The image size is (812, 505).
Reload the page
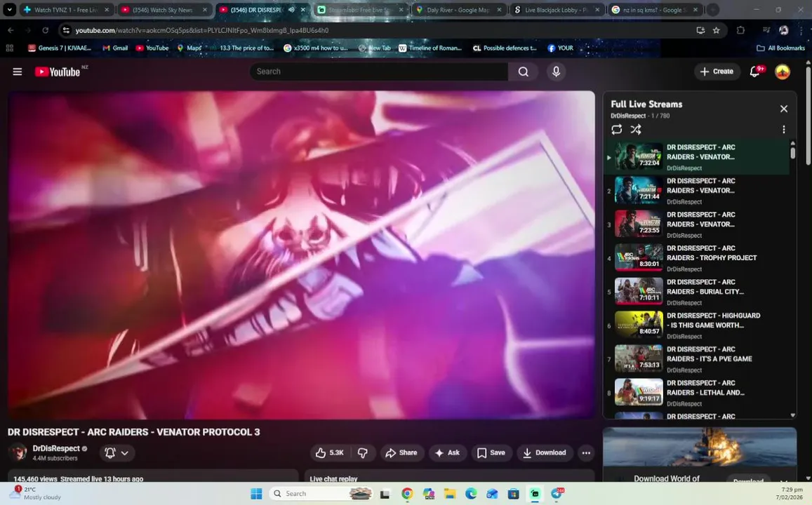pyautogui.click(x=46, y=30)
